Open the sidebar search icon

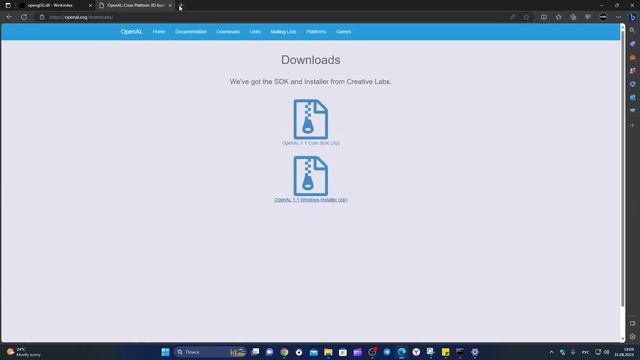point(632,30)
